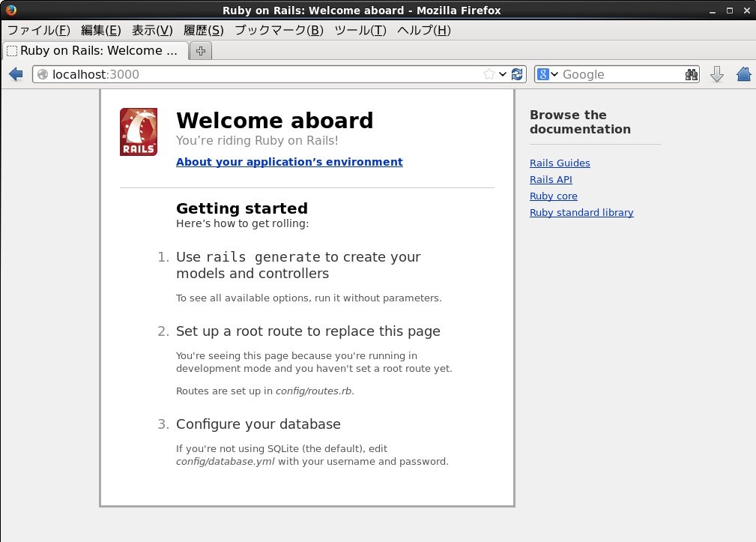This screenshot has width=756, height=542.
Task: Click 'You're riding Ruby on Rails!' subtitle
Action: pyautogui.click(x=257, y=140)
